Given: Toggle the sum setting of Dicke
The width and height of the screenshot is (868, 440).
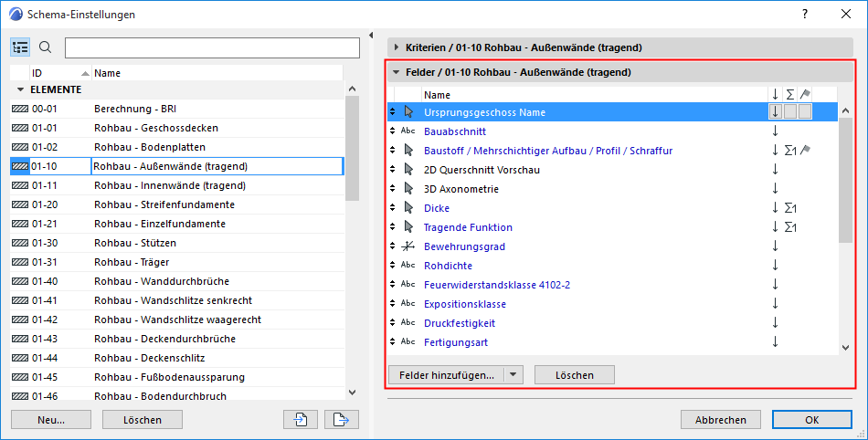Looking at the screenshot, I should [x=790, y=208].
